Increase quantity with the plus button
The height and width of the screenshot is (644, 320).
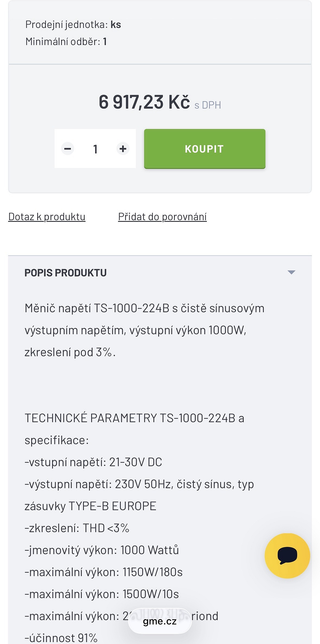pyautogui.click(x=123, y=149)
